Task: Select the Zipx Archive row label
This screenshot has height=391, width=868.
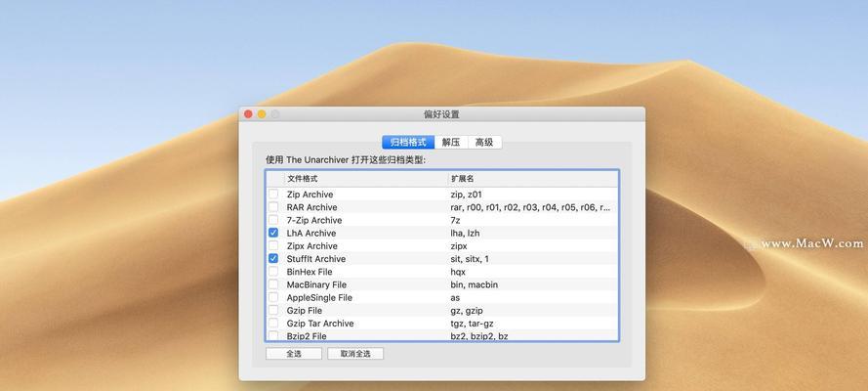Action: pyautogui.click(x=311, y=246)
